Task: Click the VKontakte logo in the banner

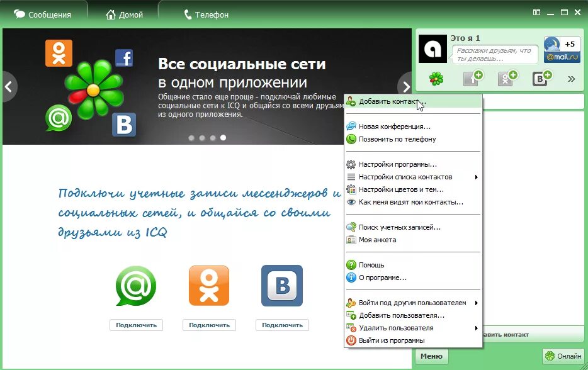Action: (124, 125)
